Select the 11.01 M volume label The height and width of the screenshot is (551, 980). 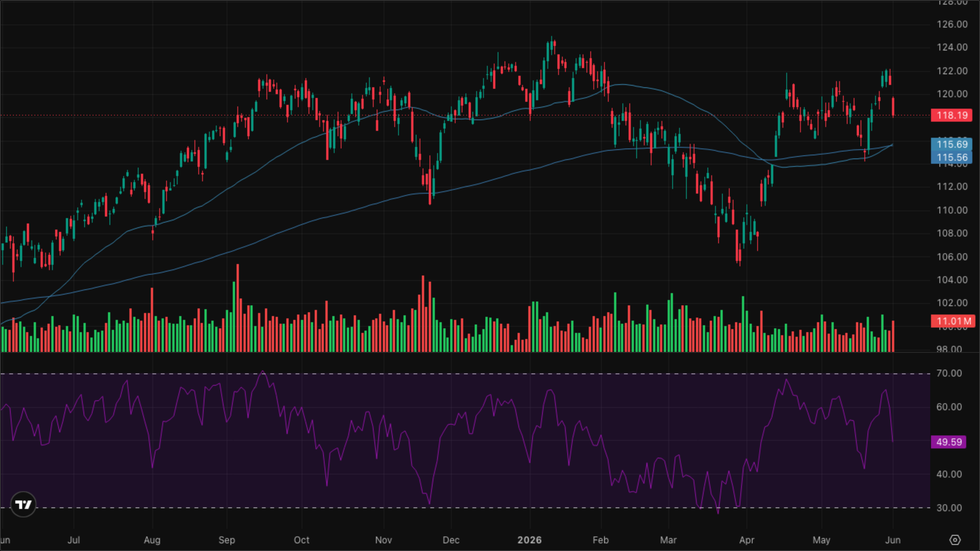[x=953, y=321]
